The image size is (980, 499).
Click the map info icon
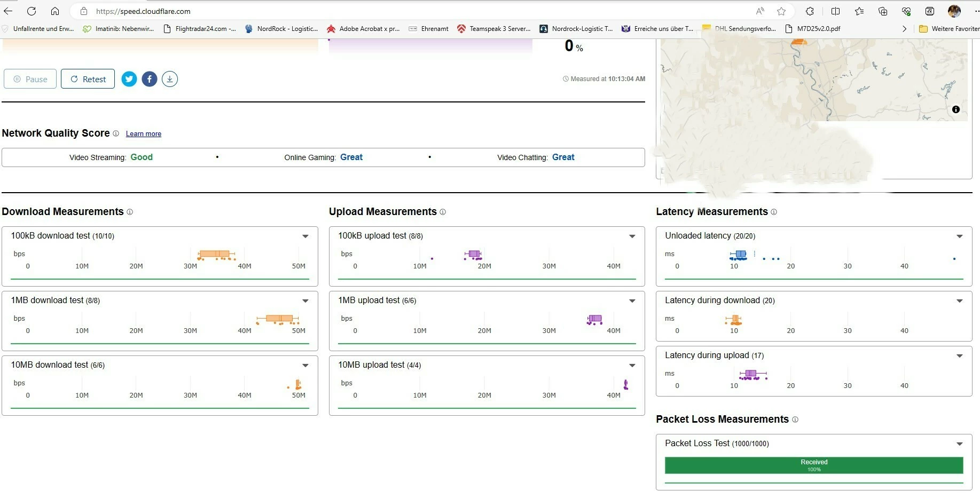[955, 109]
